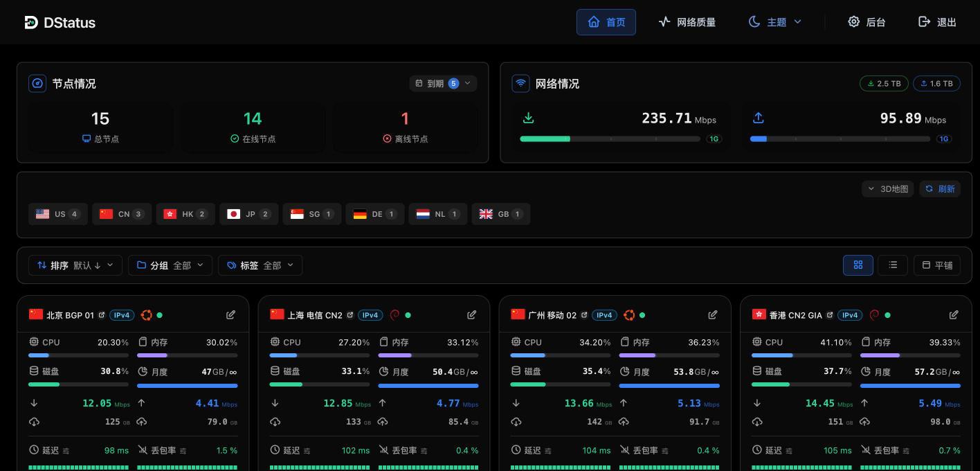
Task: Open the 标签 tag dropdown
Action: (260, 265)
